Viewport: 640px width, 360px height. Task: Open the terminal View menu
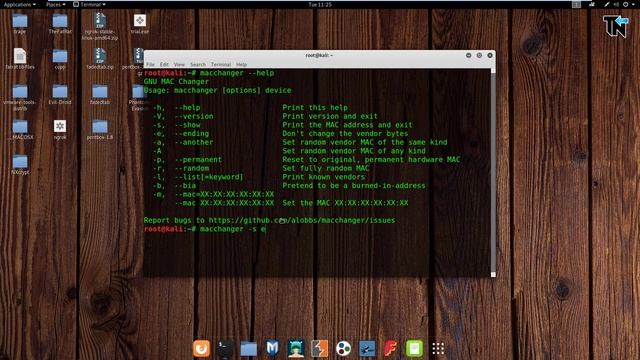pyautogui.click(x=179, y=64)
